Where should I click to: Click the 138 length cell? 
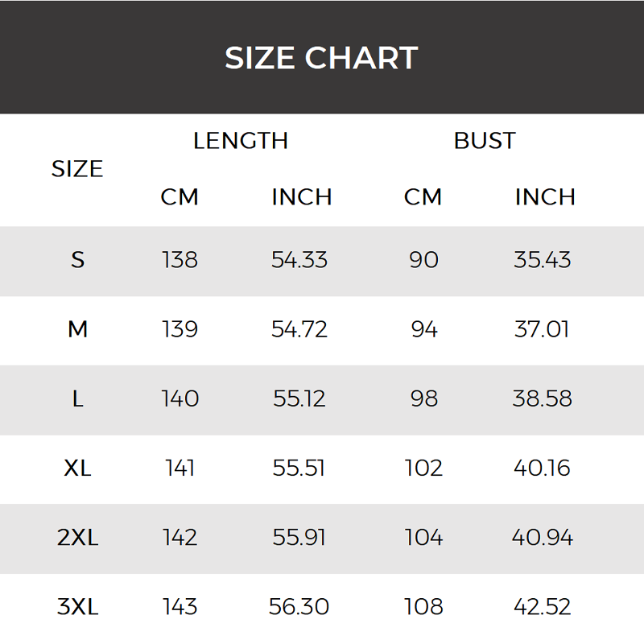pos(180,260)
